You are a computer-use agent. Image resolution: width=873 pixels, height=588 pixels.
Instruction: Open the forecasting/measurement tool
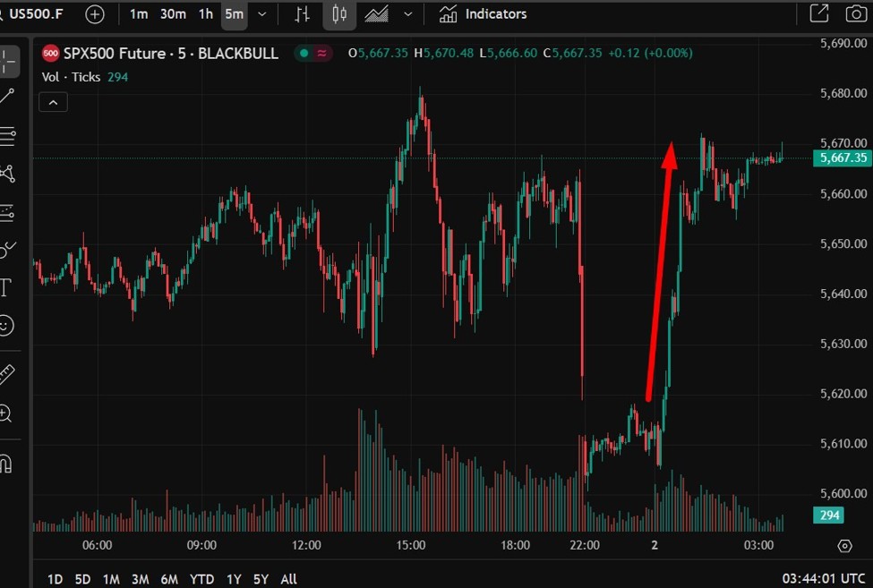(6, 212)
